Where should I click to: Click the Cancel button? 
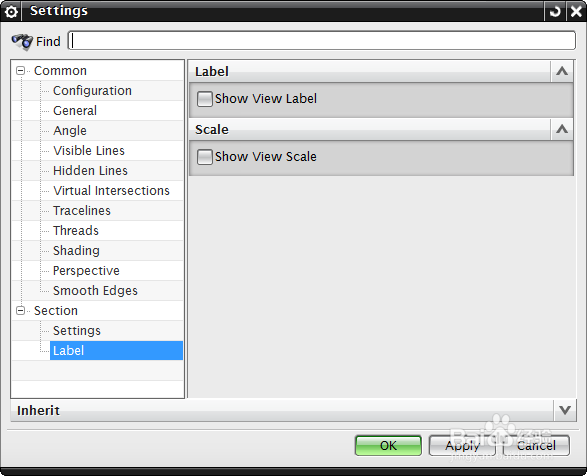pos(536,446)
